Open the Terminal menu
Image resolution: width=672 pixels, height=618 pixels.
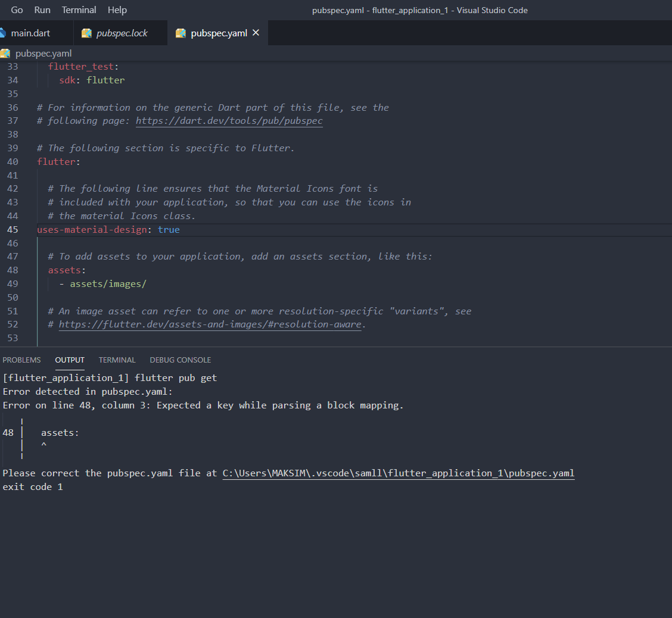pos(79,10)
